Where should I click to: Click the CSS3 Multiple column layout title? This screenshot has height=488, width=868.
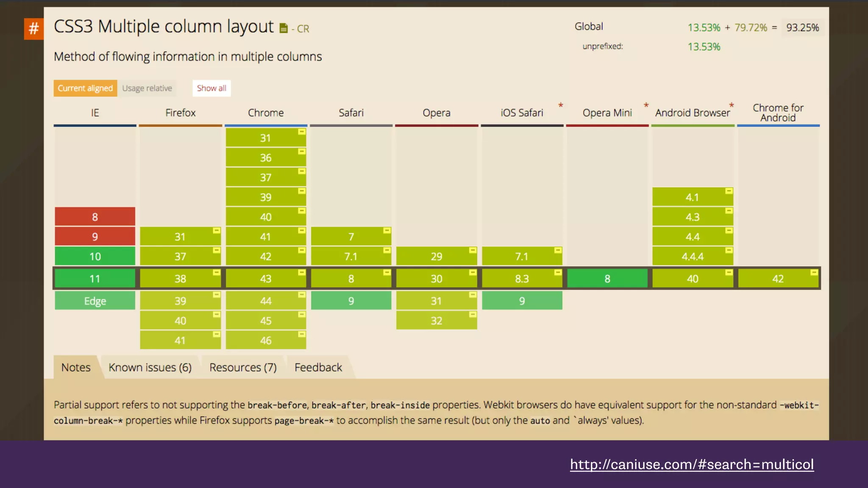(x=164, y=27)
